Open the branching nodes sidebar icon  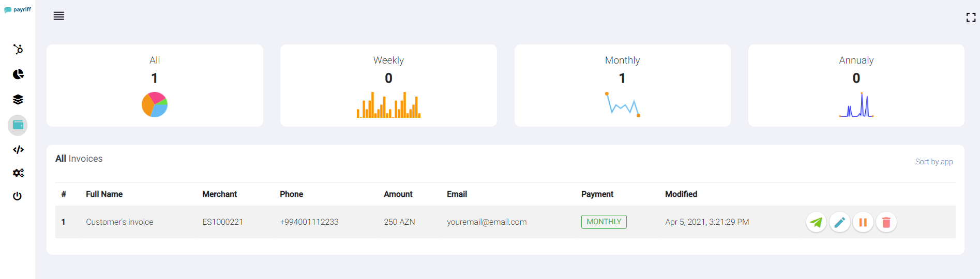click(x=18, y=49)
